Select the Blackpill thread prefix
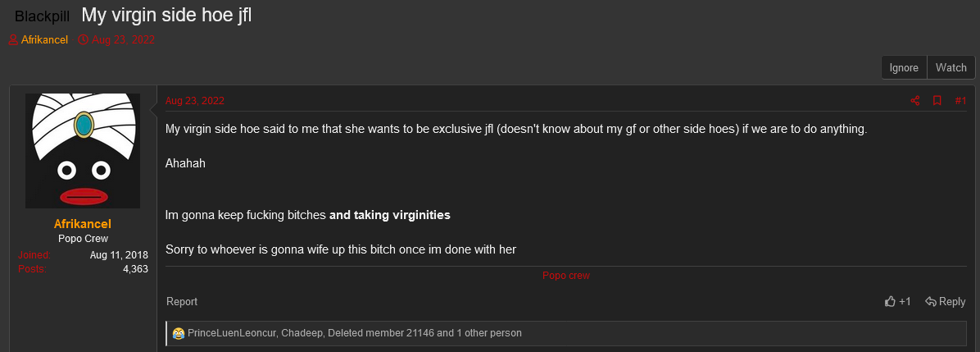This screenshot has width=980, height=352. tap(43, 16)
